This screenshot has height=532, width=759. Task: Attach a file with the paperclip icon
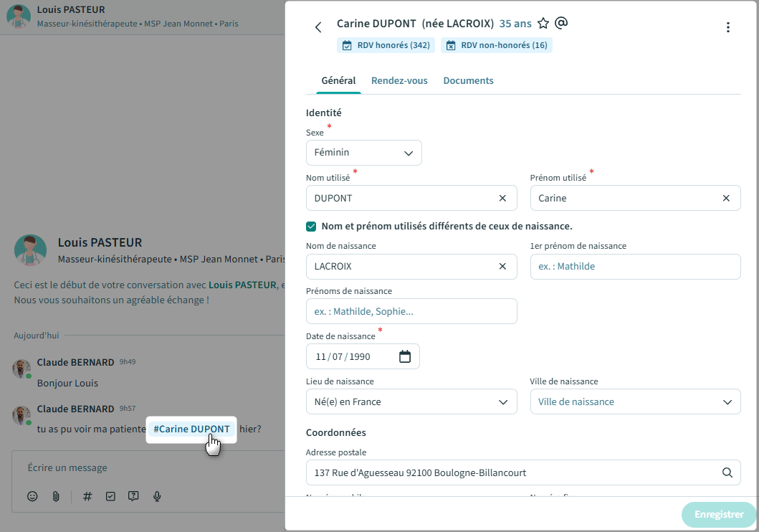(x=56, y=496)
